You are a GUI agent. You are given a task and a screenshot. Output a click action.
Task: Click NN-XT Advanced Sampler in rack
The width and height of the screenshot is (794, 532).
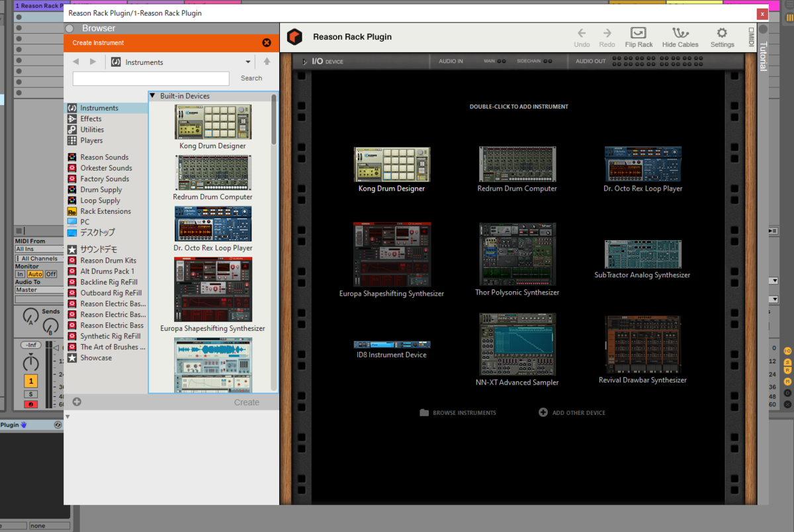pos(517,349)
